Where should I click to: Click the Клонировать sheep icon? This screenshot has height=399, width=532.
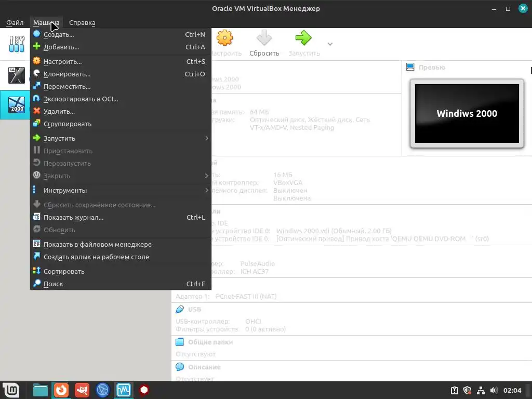pos(37,73)
